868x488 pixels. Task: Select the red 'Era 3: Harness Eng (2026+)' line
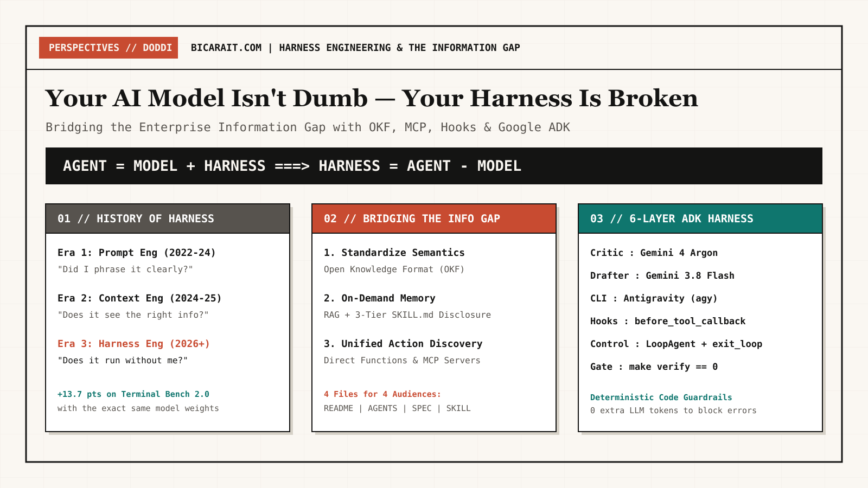(x=133, y=344)
